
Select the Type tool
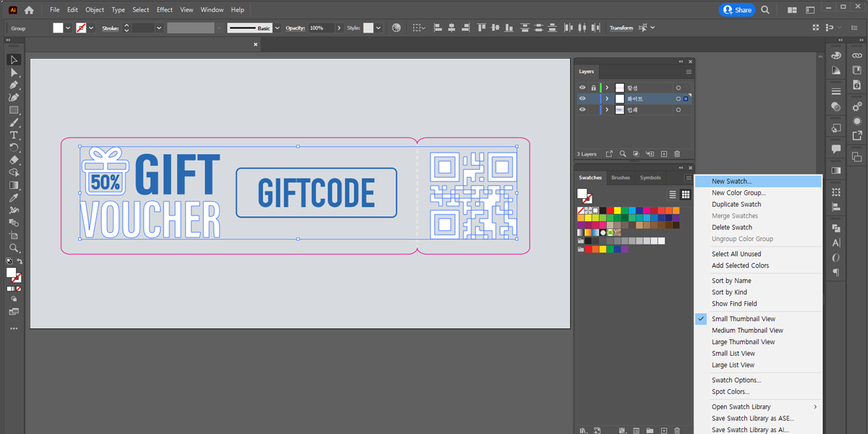tap(14, 135)
